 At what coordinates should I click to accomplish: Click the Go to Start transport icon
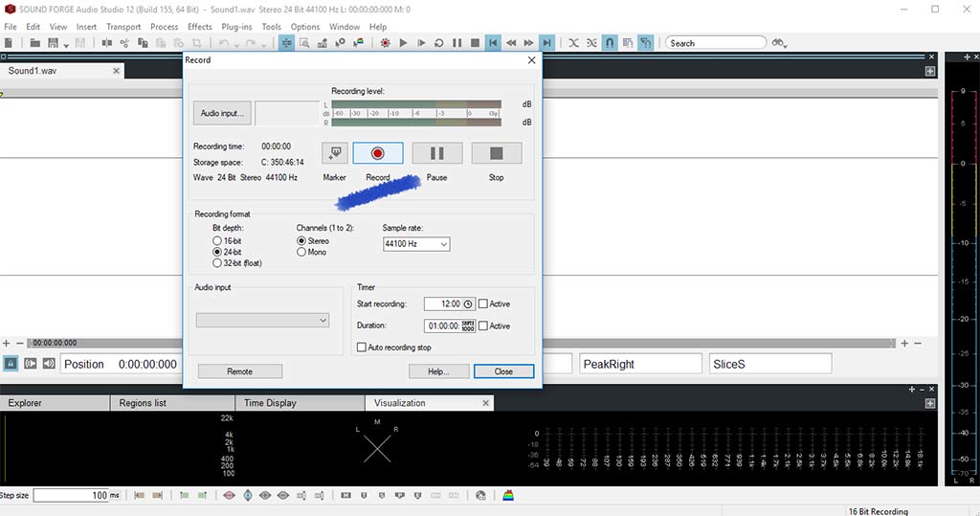point(493,43)
